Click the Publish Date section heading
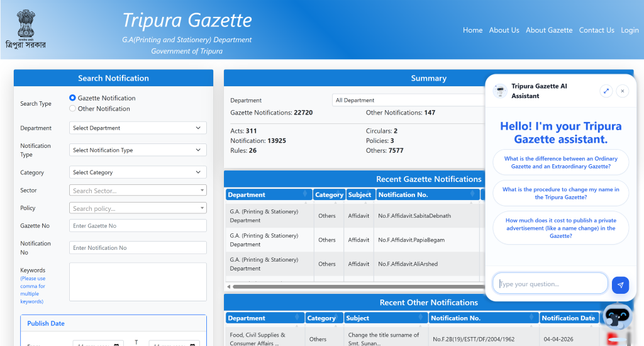Image resolution: width=644 pixels, height=346 pixels. (45, 323)
